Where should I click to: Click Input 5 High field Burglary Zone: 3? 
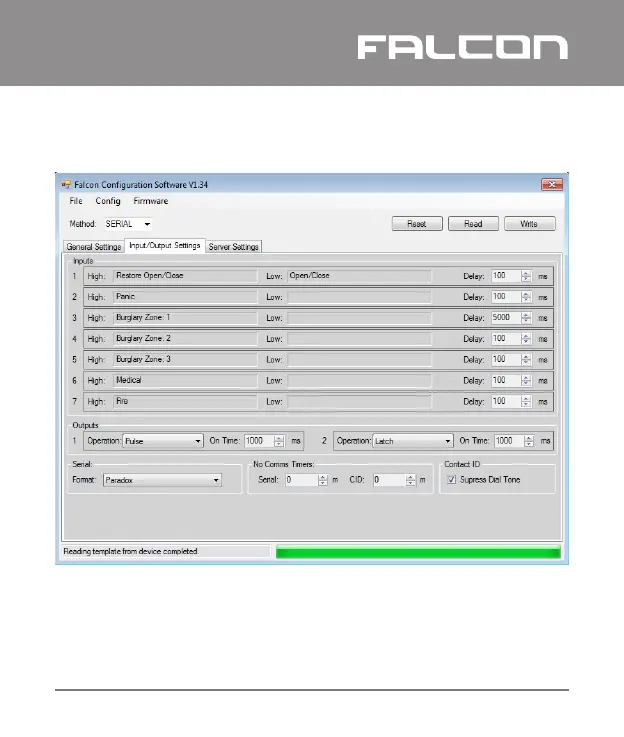click(185, 360)
